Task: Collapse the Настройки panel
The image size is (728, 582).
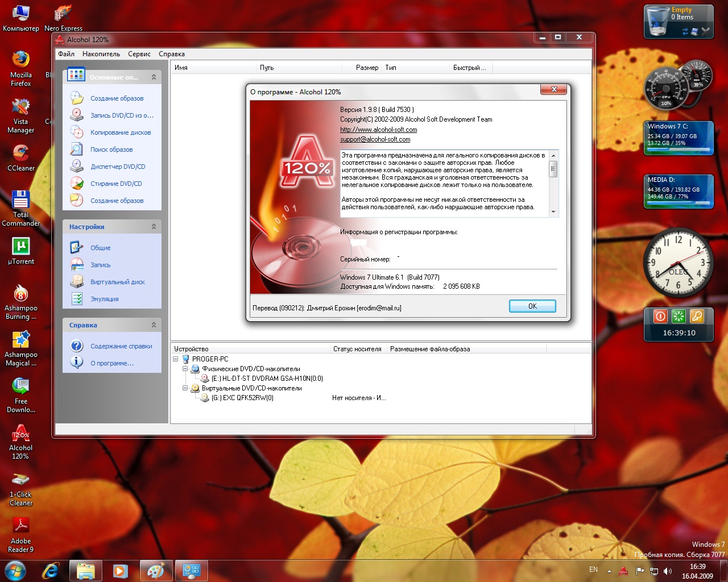Action: click(x=154, y=226)
